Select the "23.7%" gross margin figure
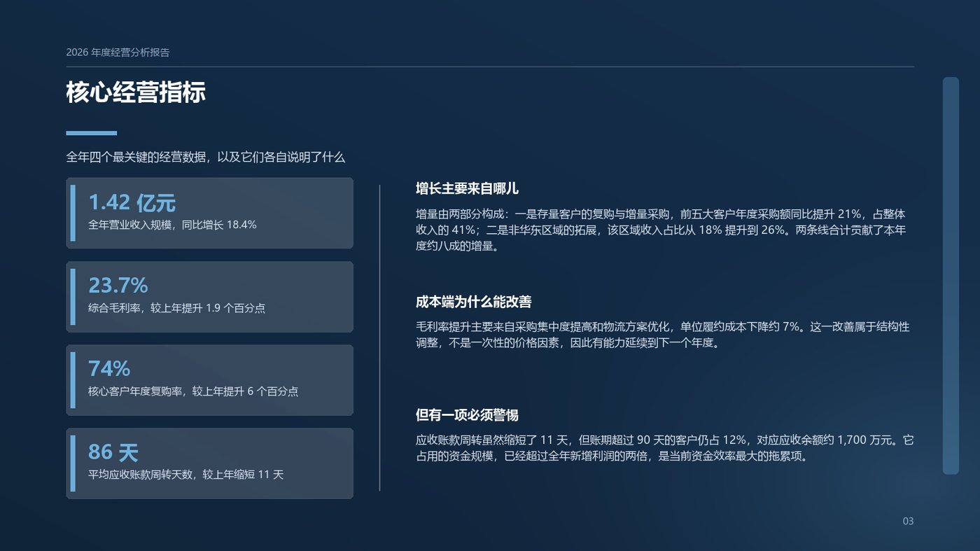The width and height of the screenshot is (980, 551). (118, 285)
